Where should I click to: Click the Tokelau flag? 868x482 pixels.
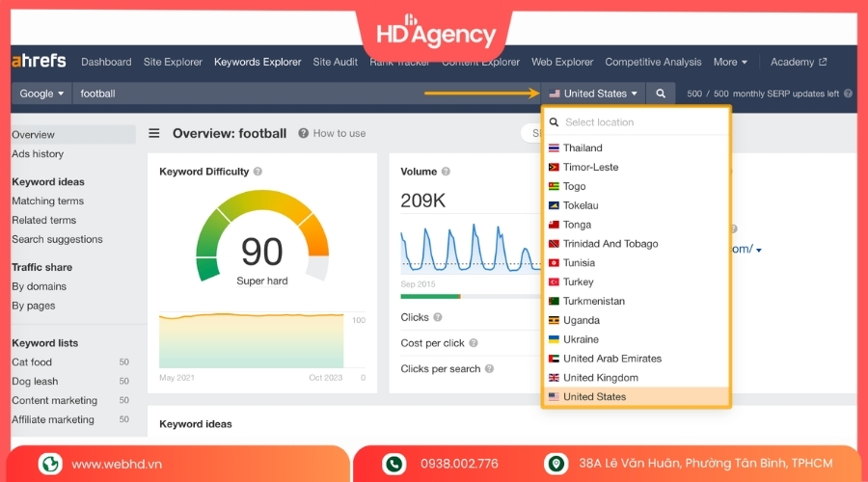(554, 205)
